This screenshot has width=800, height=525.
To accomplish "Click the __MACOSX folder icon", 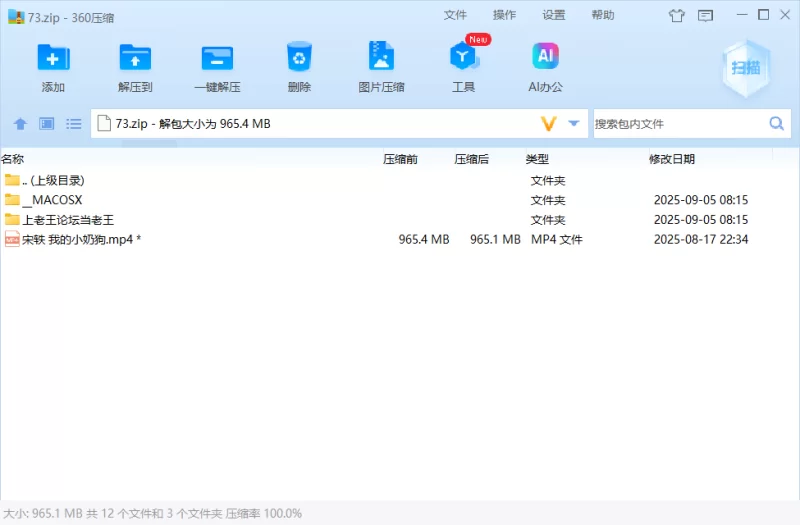I will [12, 199].
